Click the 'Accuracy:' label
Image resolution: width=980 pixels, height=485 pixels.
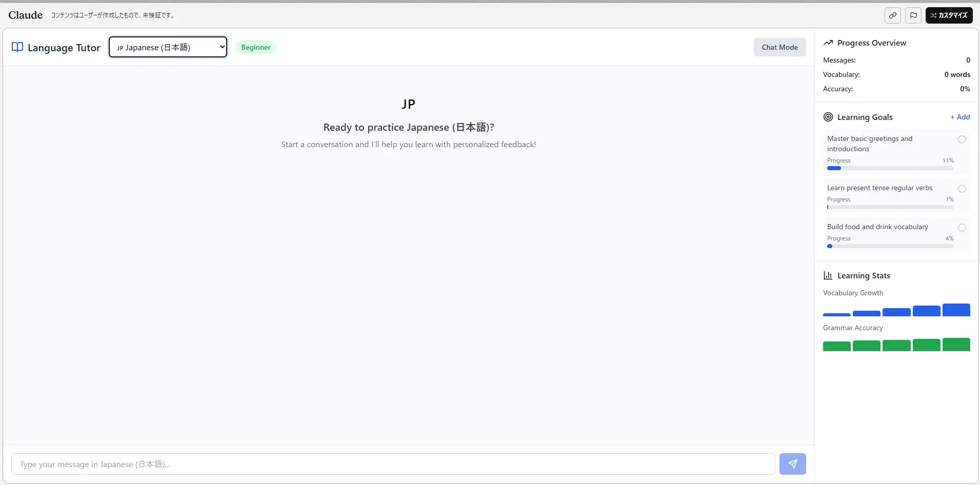838,89
